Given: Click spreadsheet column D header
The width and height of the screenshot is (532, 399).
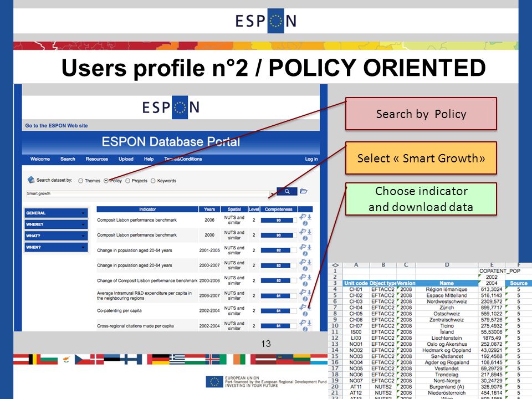Looking at the screenshot, I should (x=447, y=265).
